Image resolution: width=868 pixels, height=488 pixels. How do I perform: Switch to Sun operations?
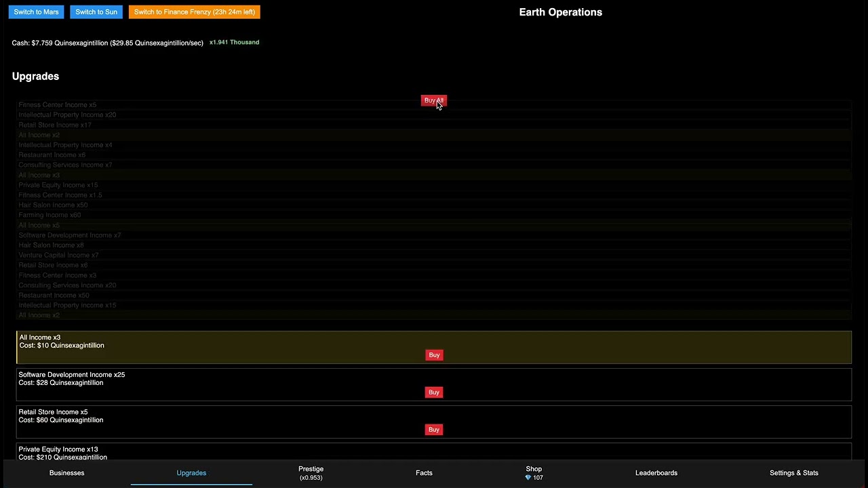tap(96, 12)
